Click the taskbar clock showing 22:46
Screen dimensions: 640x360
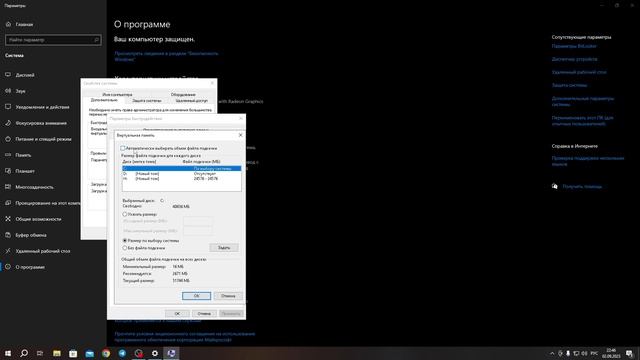611,353
